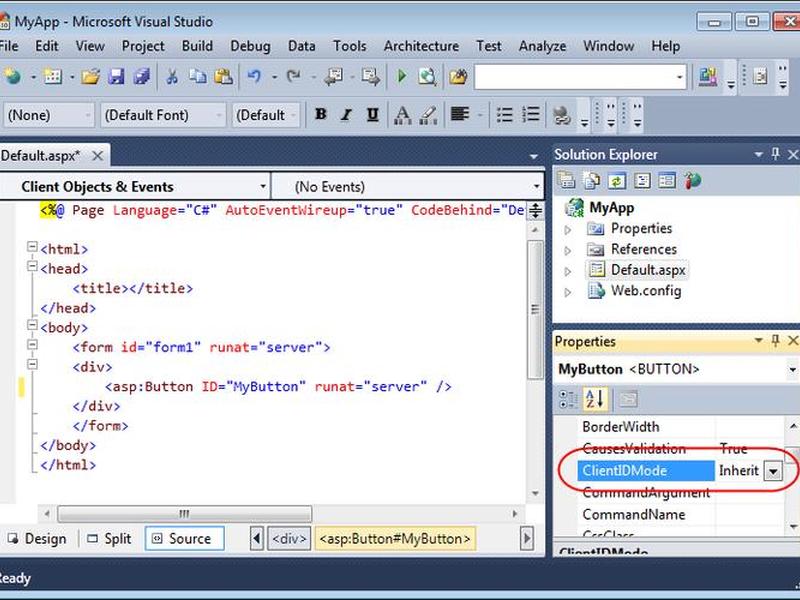Click the solution configurations combo box in toolbar
This screenshot has height=600, width=800.
coord(581,77)
